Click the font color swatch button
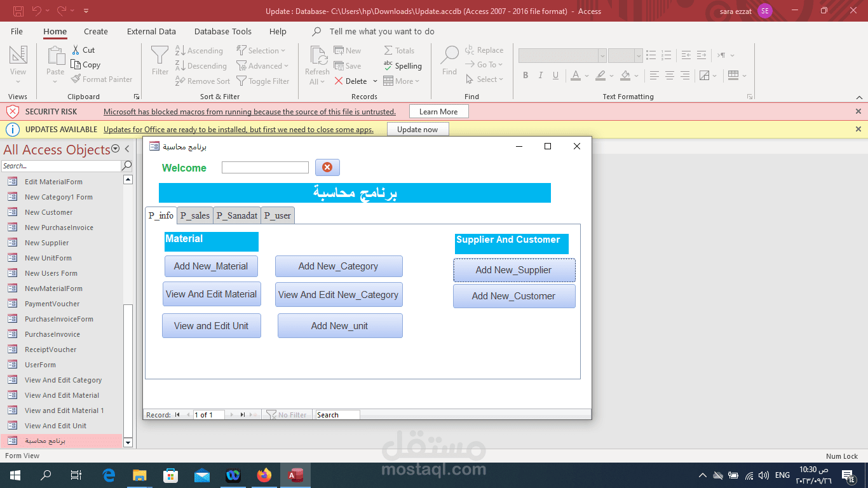This screenshot has width=868, height=488. (575, 76)
